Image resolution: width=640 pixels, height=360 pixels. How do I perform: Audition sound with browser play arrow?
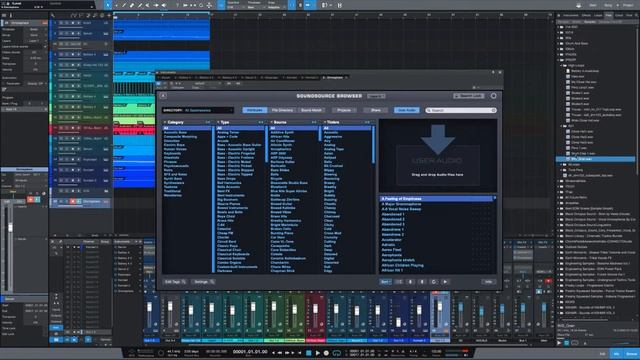click(445, 282)
